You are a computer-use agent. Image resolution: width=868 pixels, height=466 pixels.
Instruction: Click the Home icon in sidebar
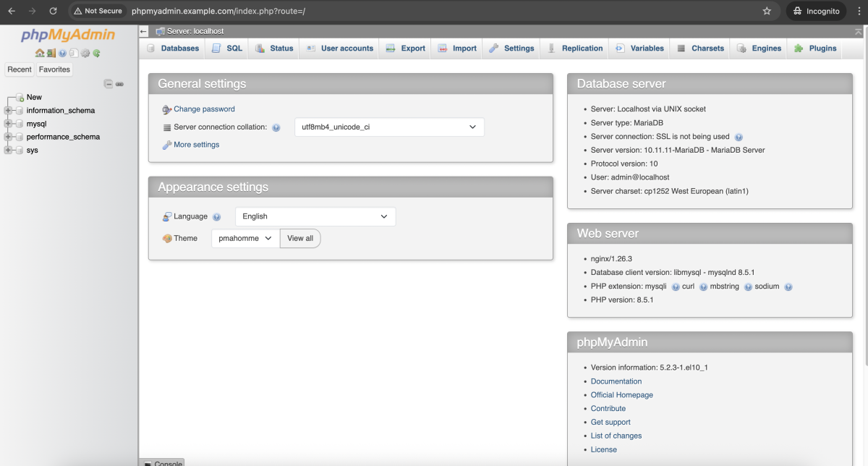coord(40,54)
